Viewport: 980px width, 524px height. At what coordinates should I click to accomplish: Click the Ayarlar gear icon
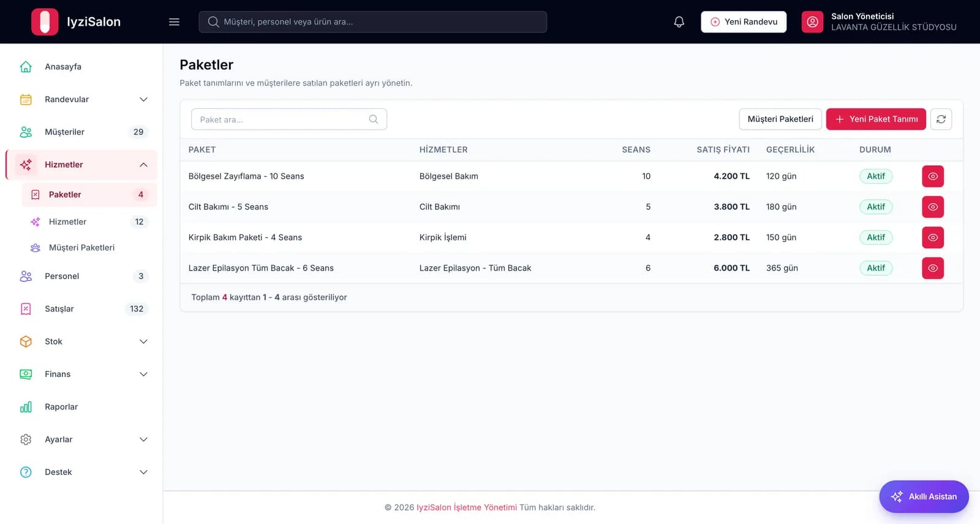coord(26,440)
